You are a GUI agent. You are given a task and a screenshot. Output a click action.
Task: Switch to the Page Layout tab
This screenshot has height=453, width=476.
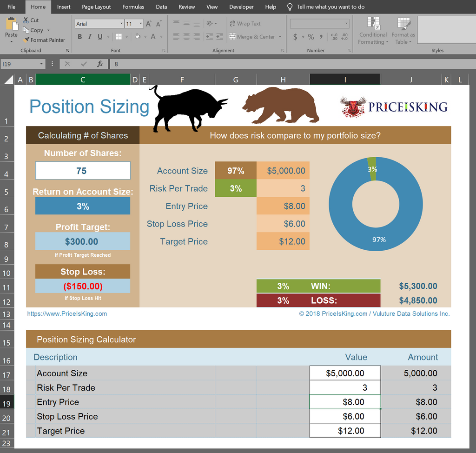(x=96, y=7)
